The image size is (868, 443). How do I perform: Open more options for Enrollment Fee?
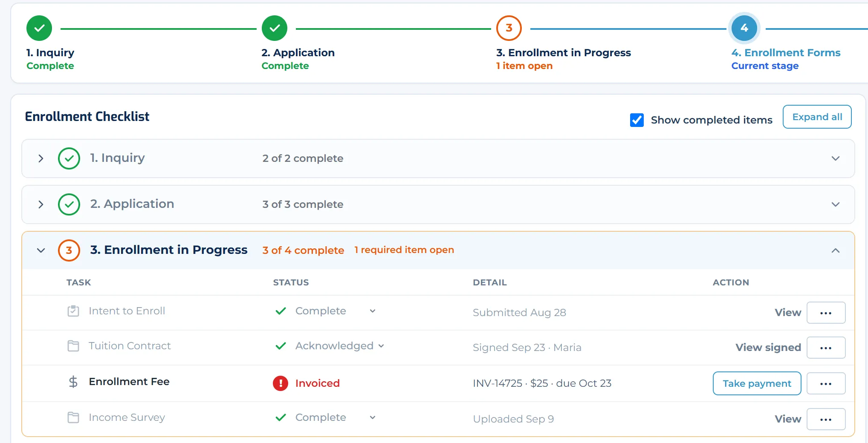pos(826,384)
